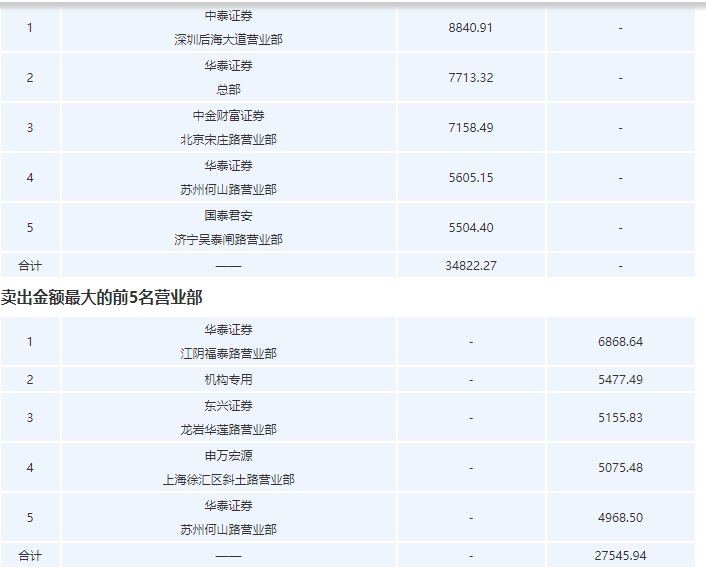The width and height of the screenshot is (706, 573).
Task: Click 中泰证券 深圳后海大道营业部 cell
Action: (x=229, y=28)
